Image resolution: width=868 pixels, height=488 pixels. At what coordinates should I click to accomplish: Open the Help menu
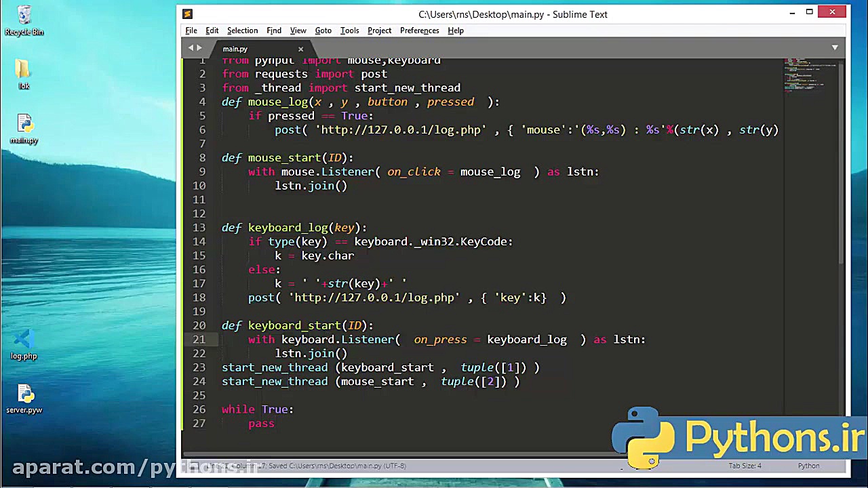(456, 30)
